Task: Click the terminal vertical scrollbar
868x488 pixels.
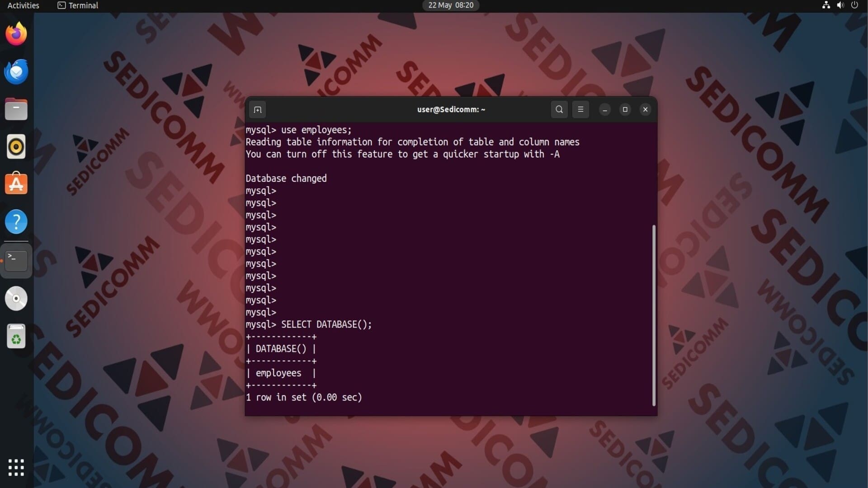Action: [x=654, y=315]
